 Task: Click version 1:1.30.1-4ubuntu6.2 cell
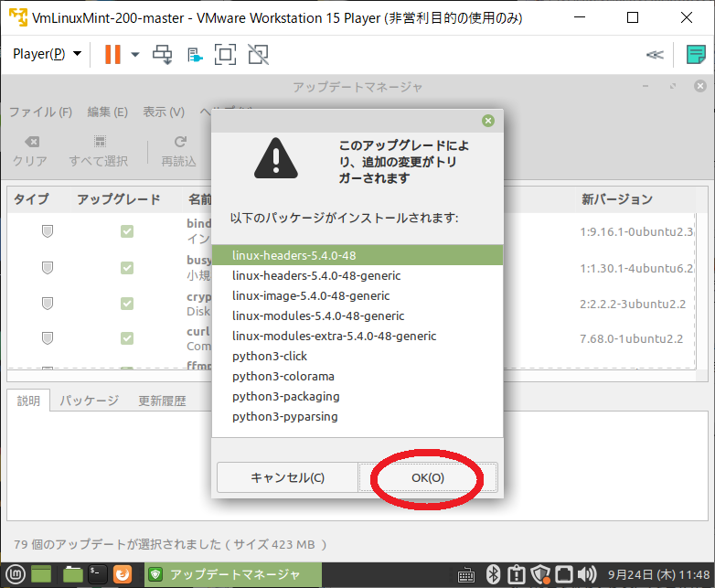(636, 268)
